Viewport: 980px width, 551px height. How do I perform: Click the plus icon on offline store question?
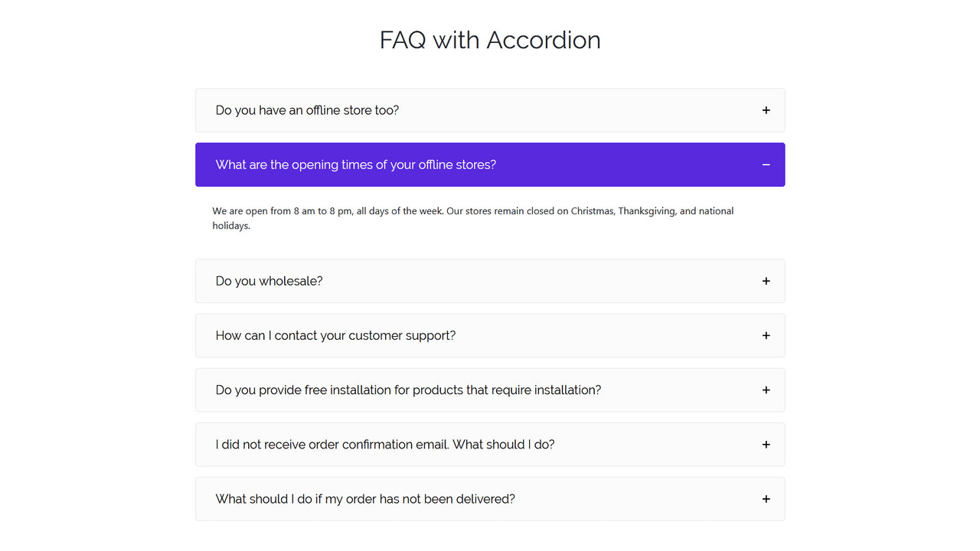point(766,110)
